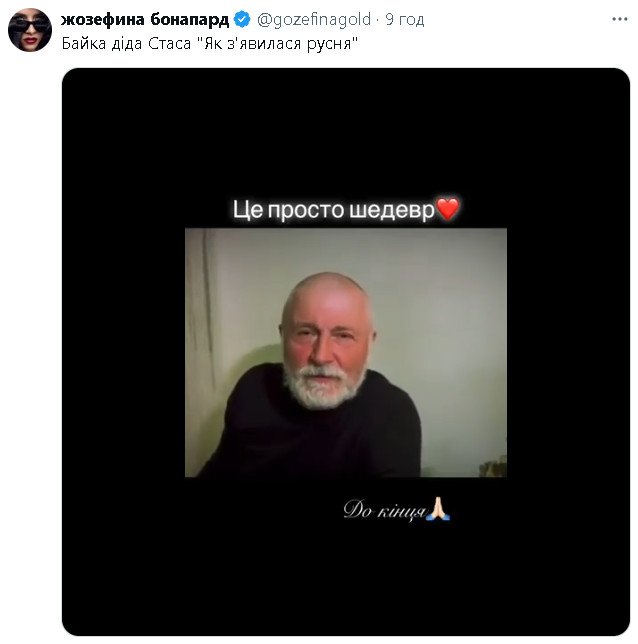Viewport: 638px width, 644px height.
Task: Click the blue verified checkmark badge
Action: (242, 19)
